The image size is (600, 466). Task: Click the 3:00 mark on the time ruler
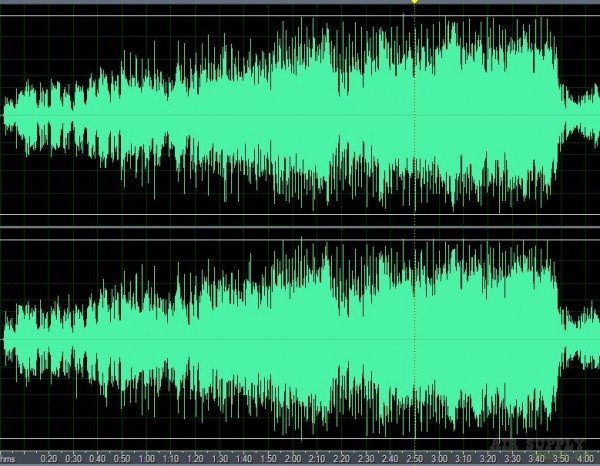click(439, 458)
